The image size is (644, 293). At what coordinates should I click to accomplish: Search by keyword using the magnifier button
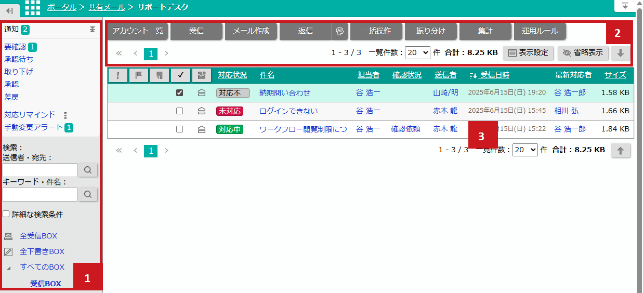pos(88,194)
